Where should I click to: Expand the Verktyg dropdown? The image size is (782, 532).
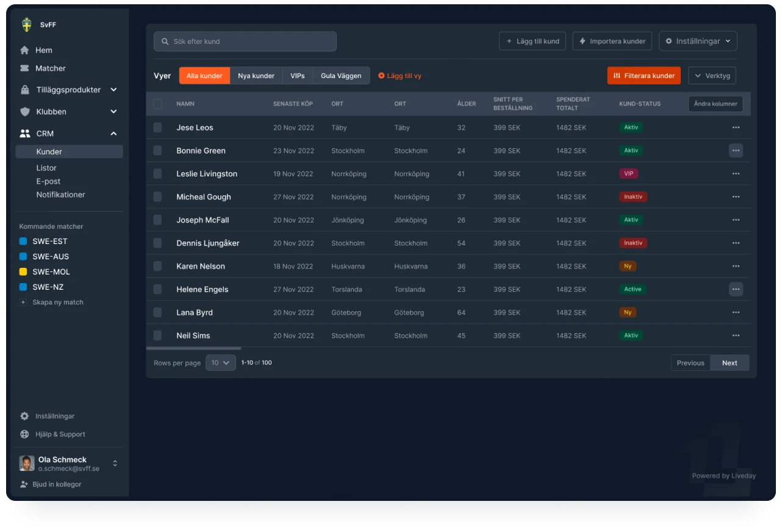712,76
